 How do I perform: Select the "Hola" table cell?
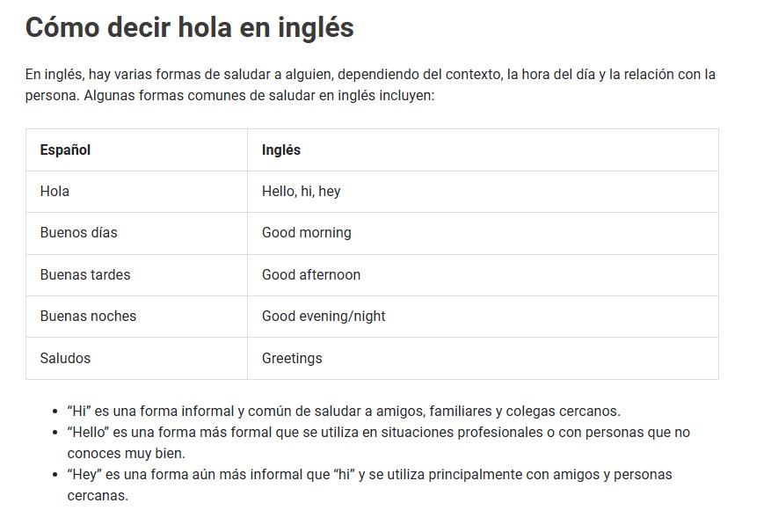pos(55,191)
